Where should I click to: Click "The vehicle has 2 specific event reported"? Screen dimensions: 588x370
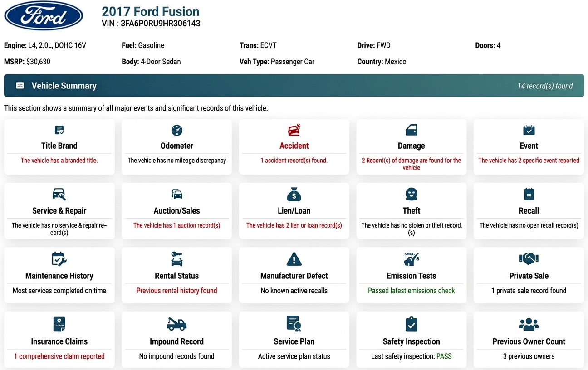(529, 160)
